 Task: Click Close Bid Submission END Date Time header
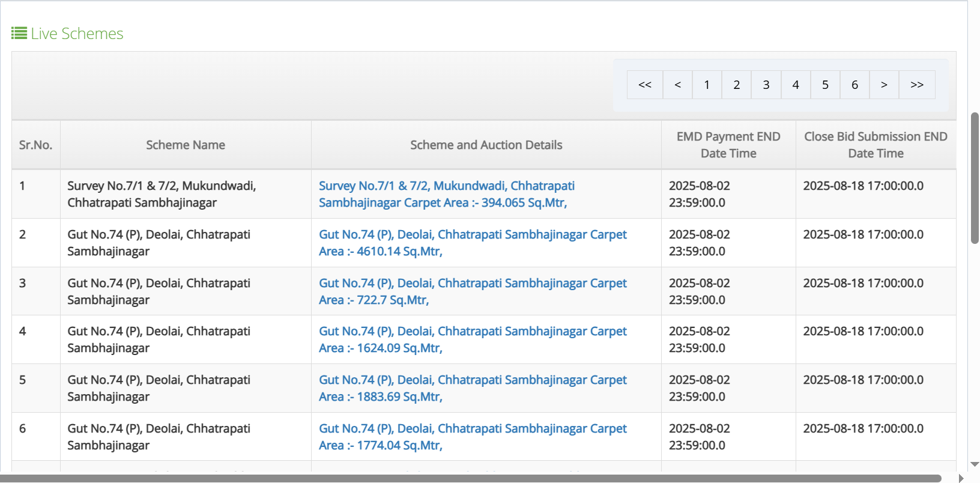pos(876,145)
